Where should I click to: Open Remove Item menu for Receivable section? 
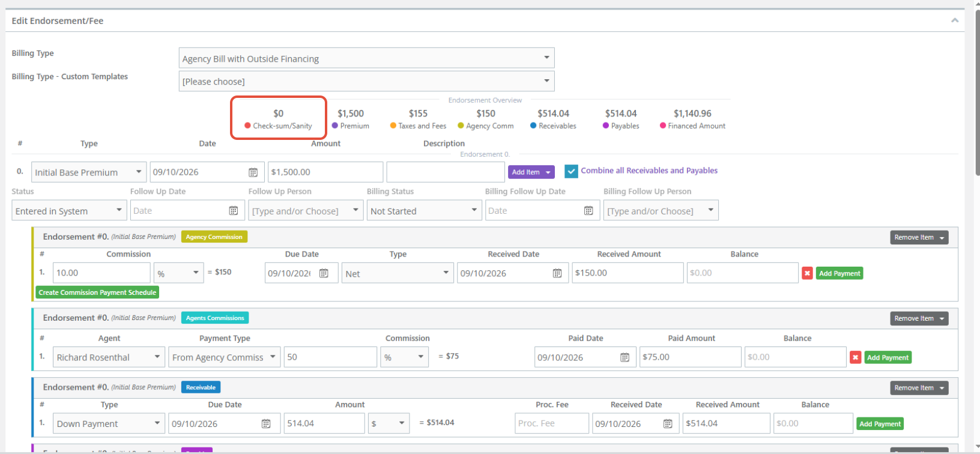point(919,388)
